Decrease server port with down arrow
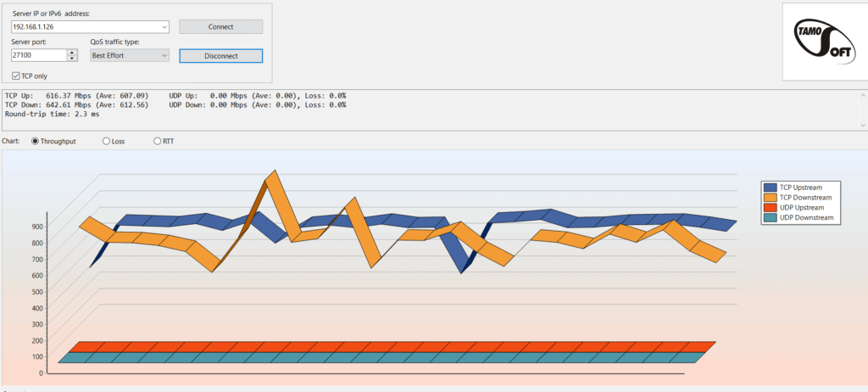The image size is (868, 392). coord(72,59)
